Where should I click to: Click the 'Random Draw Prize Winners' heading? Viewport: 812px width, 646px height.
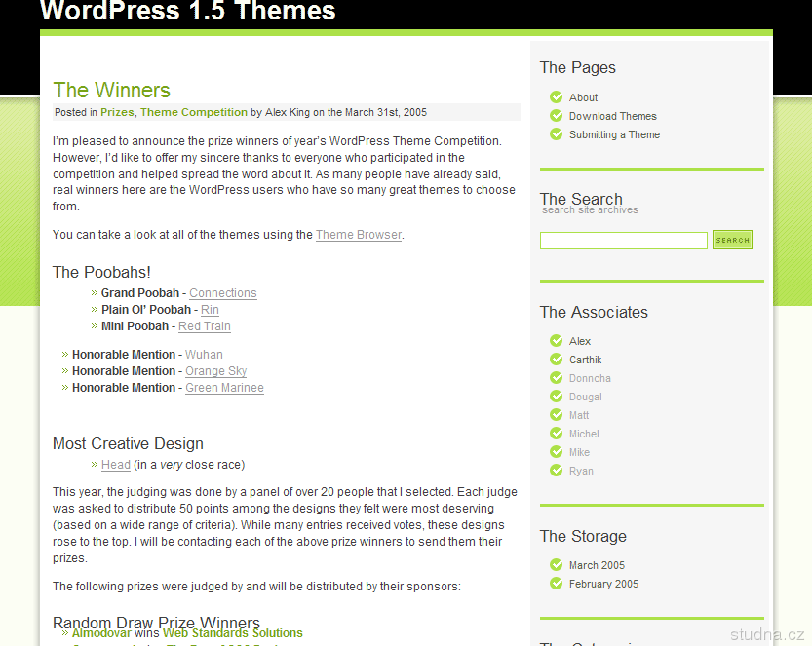click(x=156, y=622)
